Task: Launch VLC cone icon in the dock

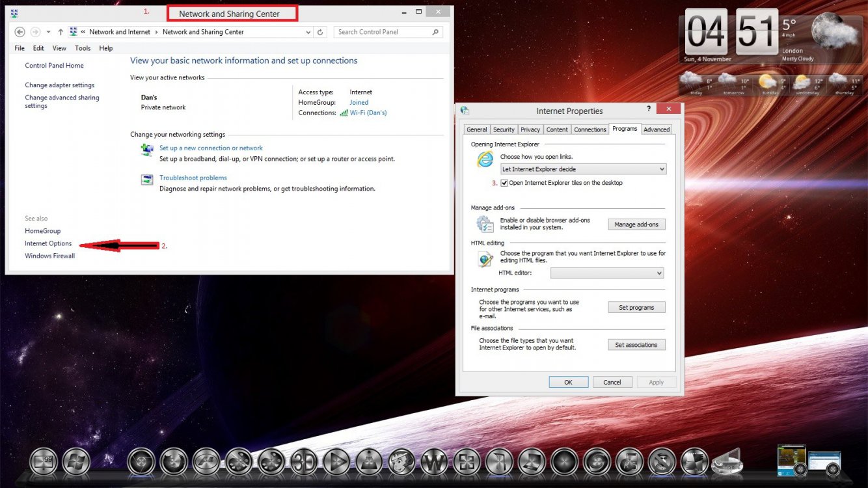Action: pos(369,461)
